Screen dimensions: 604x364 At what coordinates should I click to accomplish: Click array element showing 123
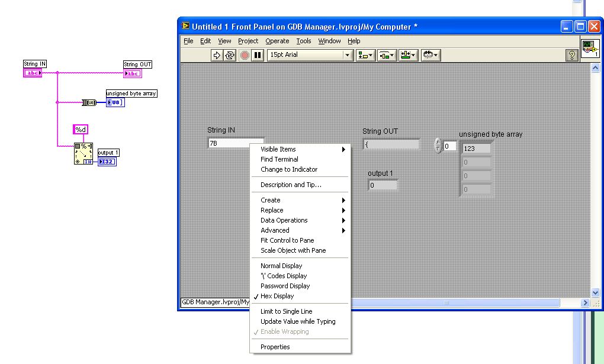[x=477, y=149]
